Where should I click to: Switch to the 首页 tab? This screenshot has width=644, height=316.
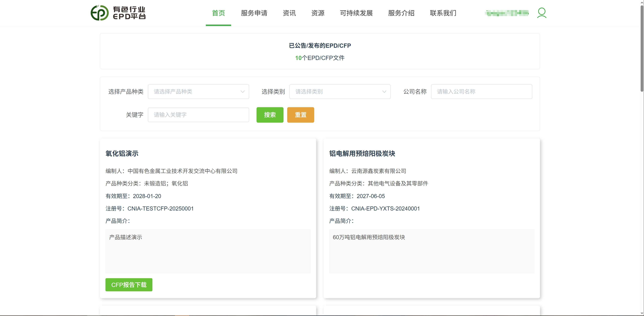pos(218,13)
